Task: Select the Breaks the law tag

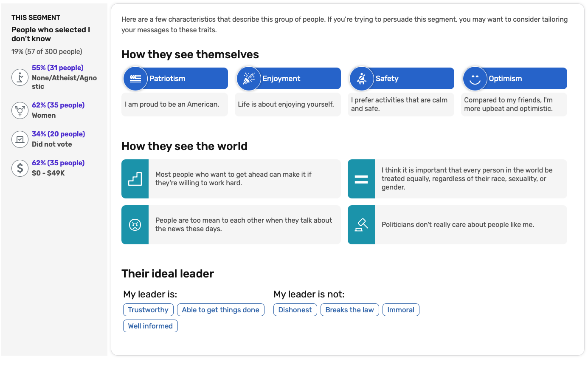Action: pos(350,310)
